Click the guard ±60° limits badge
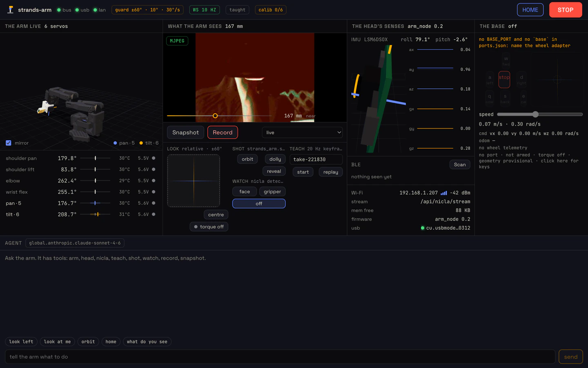The height and width of the screenshot is (368, 588). click(147, 10)
